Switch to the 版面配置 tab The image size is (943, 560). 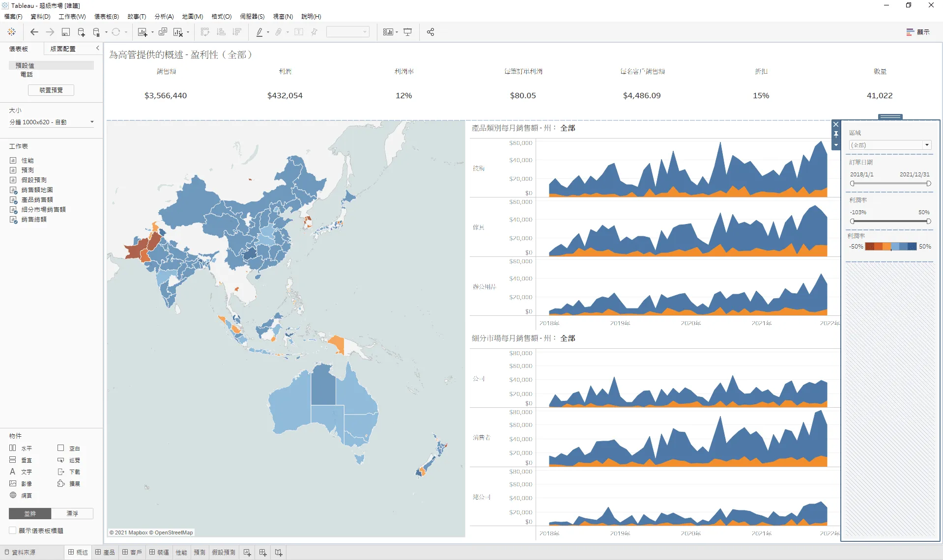(63, 49)
